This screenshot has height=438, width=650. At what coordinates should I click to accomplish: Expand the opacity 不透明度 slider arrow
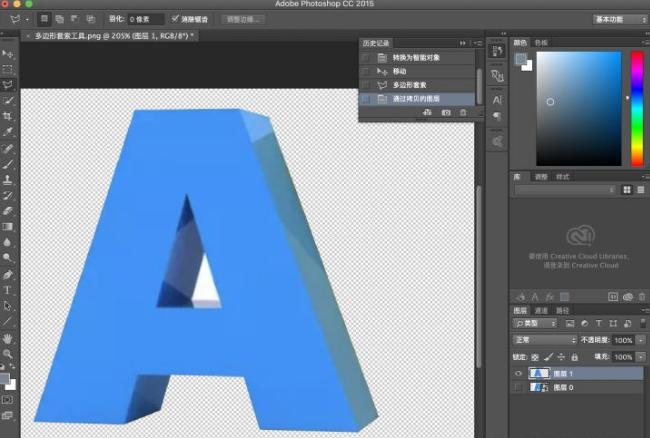click(640, 340)
